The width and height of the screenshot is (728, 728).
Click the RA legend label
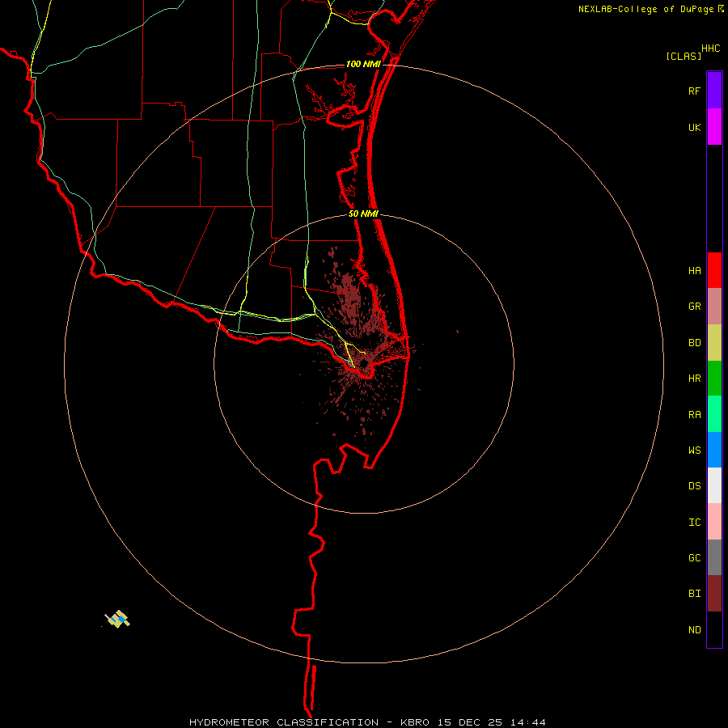694,415
